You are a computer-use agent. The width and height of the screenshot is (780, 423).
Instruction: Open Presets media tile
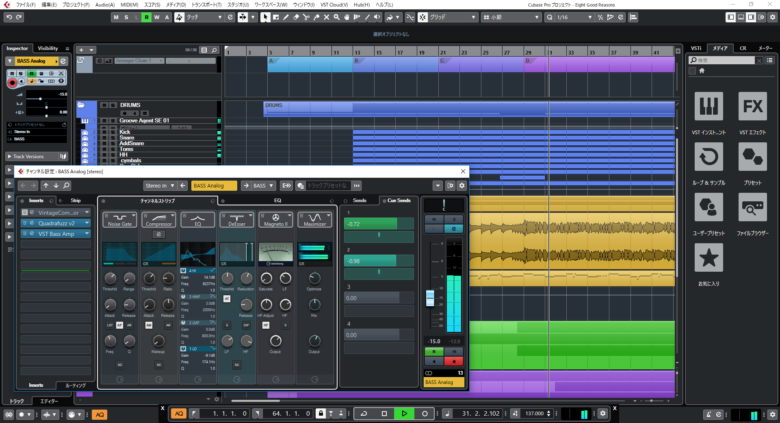[x=752, y=157]
